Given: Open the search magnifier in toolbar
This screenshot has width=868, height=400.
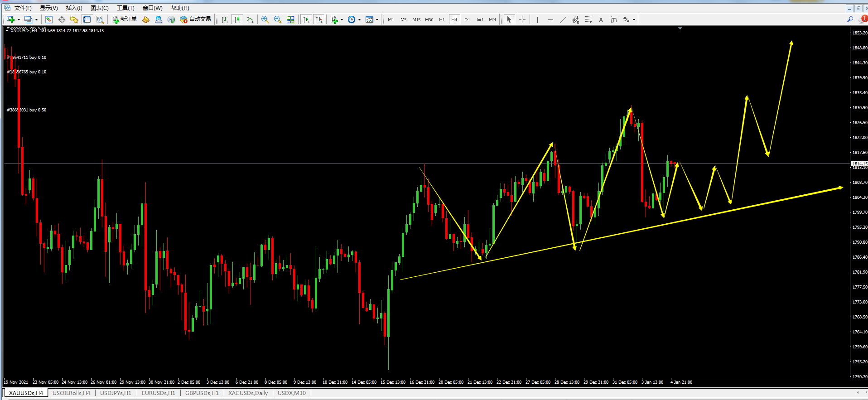Looking at the screenshot, I should point(850,19).
